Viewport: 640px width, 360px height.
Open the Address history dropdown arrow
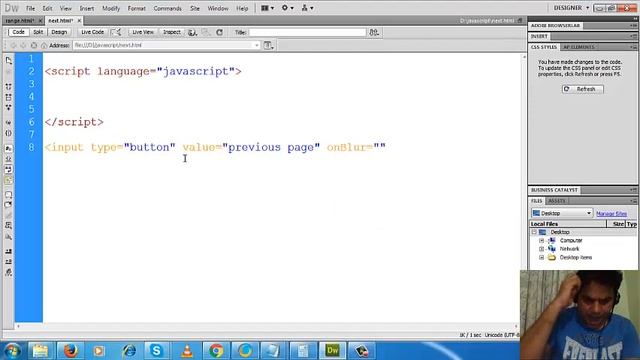(x=257, y=45)
